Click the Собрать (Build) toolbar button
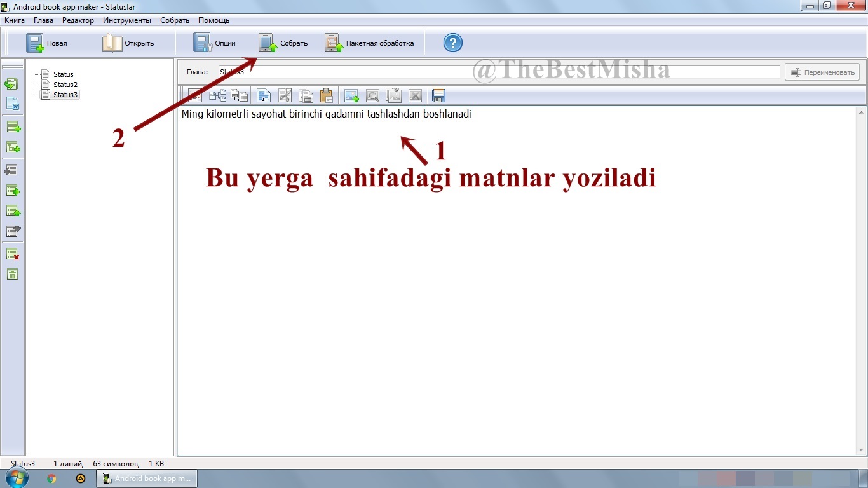Image resolution: width=868 pixels, height=488 pixels. point(283,43)
